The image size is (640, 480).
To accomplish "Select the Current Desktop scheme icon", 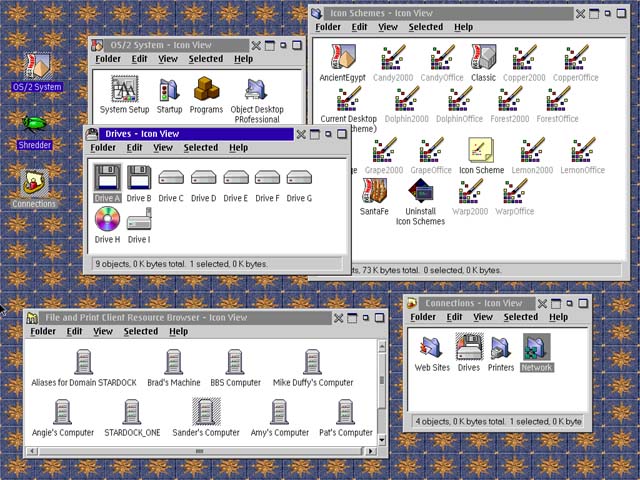I will (x=348, y=98).
